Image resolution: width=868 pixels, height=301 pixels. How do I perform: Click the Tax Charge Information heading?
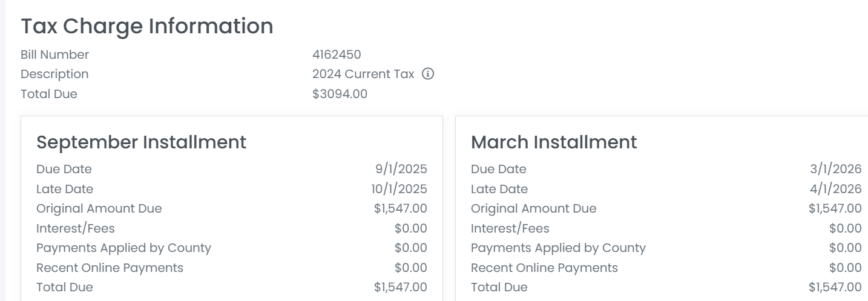point(147,26)
